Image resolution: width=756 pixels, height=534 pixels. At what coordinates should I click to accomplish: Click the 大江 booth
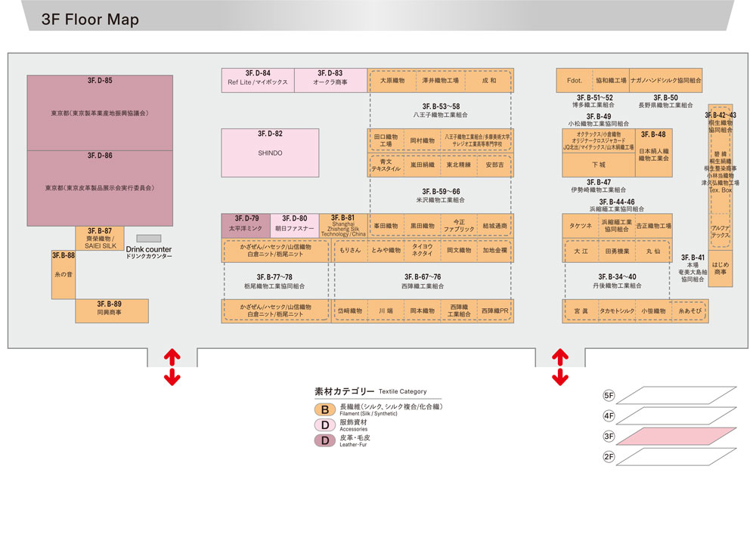(581, 251)
